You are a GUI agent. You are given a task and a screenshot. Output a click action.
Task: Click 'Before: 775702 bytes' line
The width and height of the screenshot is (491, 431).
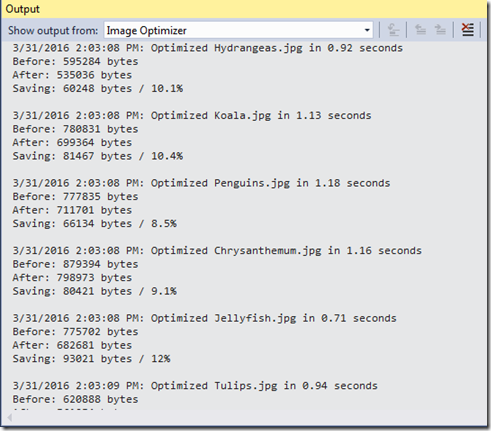click(x=75, y=332)
